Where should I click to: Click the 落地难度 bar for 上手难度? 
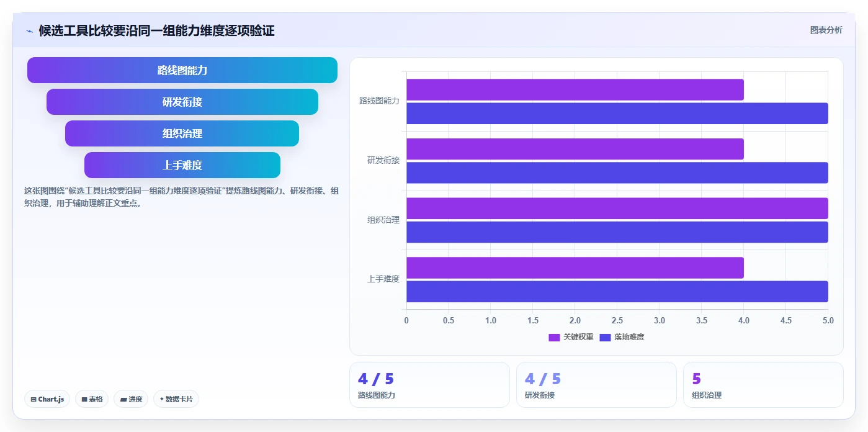click(x=617, y=292)
